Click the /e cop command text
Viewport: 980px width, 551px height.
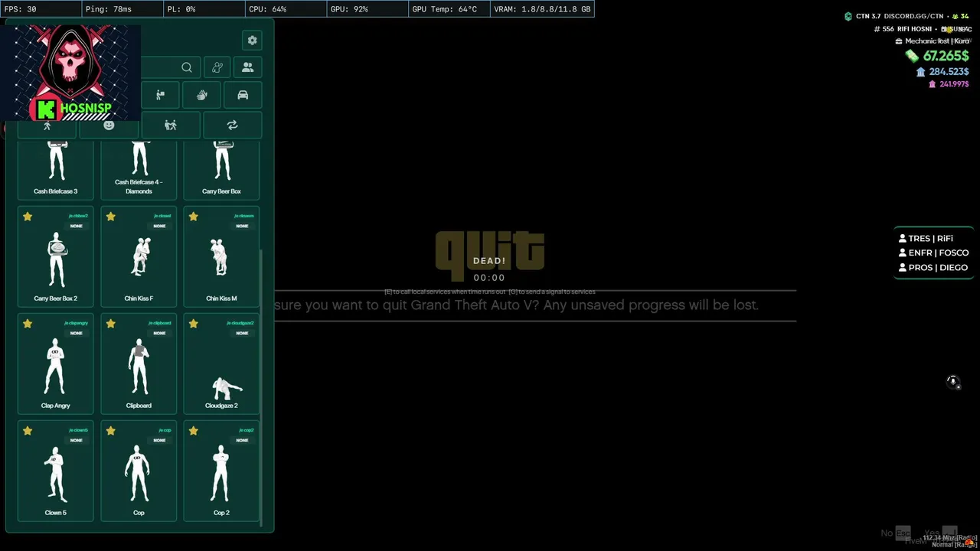(165, 430)
